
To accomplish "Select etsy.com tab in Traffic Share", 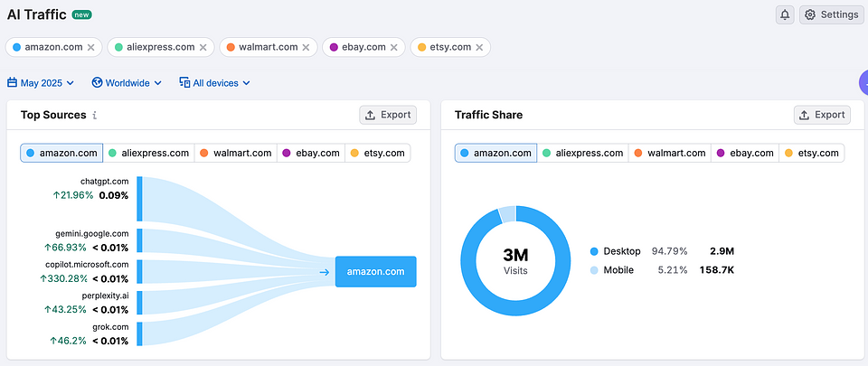I will (x=812, y=153).
